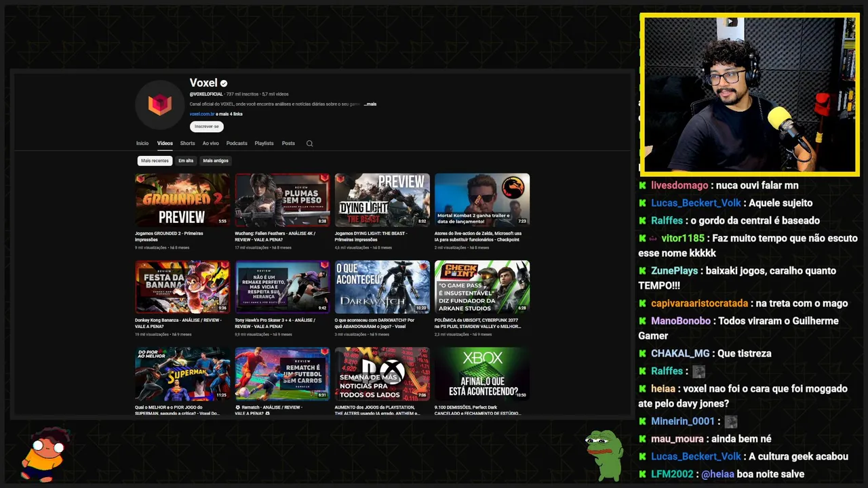Switch to the Shorts tab
Screen dimensions: 868x488
coord(187,143)
